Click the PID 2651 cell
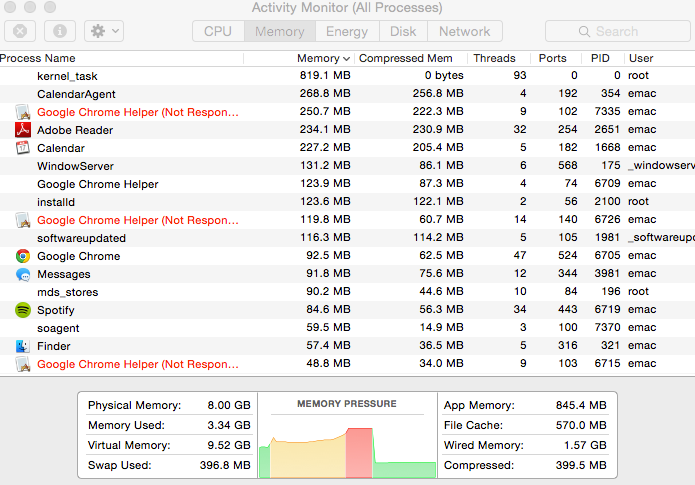This screenshot has height=485, width=695. pos(607,129)
